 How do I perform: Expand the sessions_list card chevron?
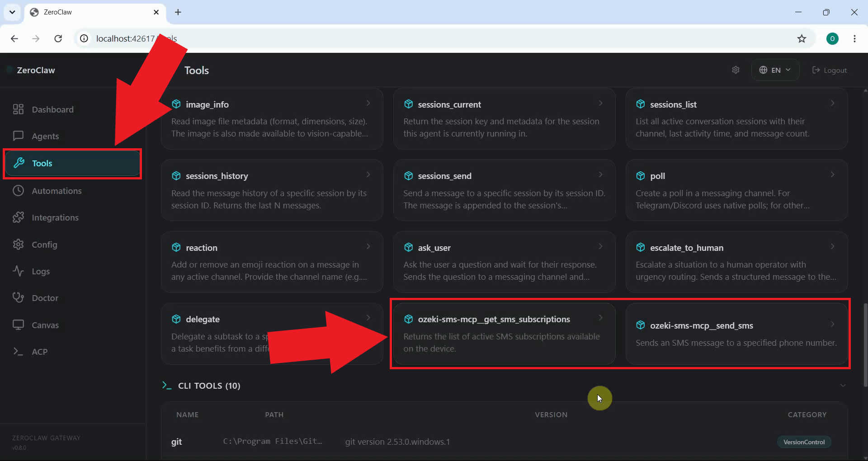833,103
